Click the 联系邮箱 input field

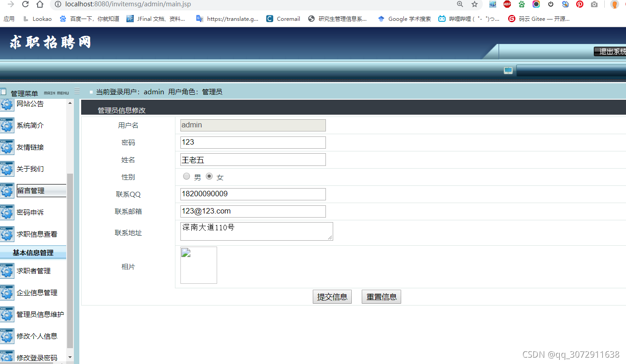[253, 211]
